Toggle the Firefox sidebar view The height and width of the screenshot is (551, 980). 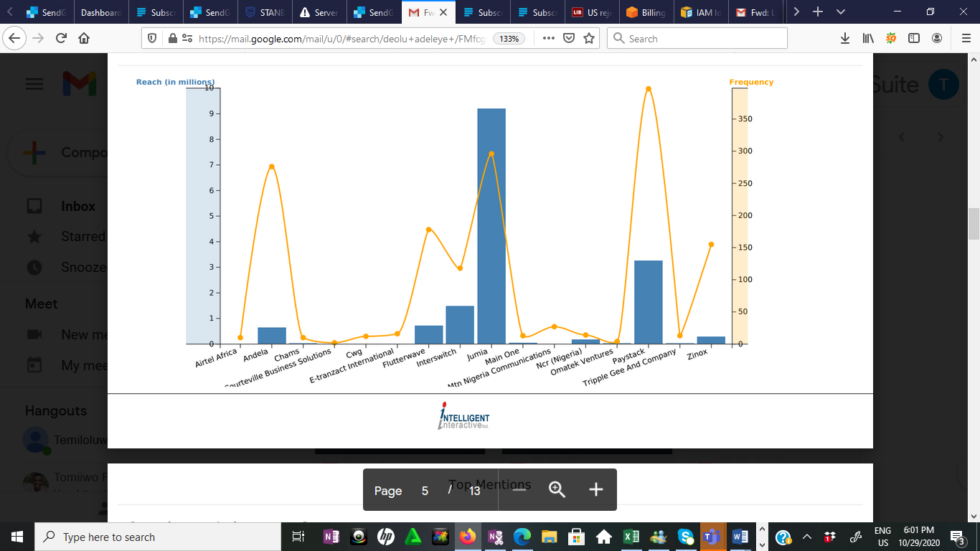point(914,39)
